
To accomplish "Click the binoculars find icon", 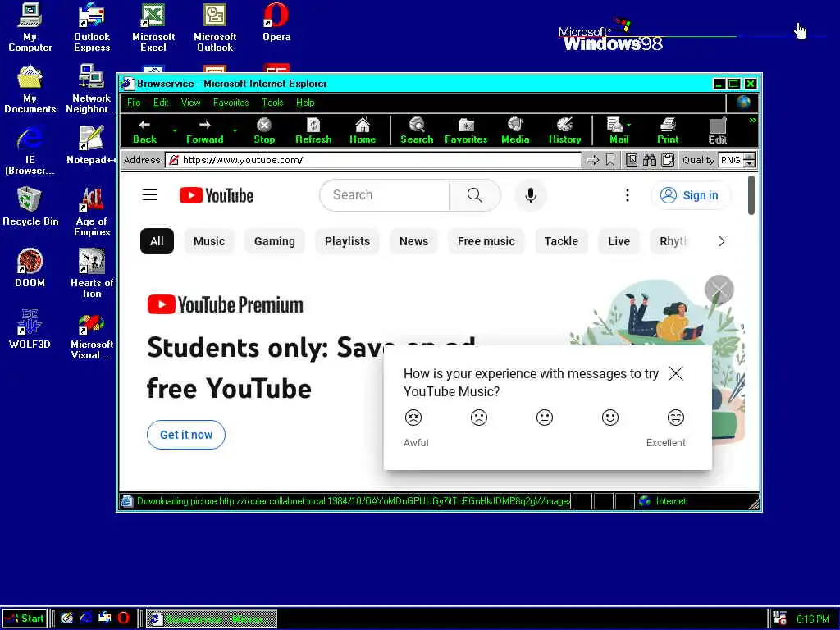I will [650, 160].
